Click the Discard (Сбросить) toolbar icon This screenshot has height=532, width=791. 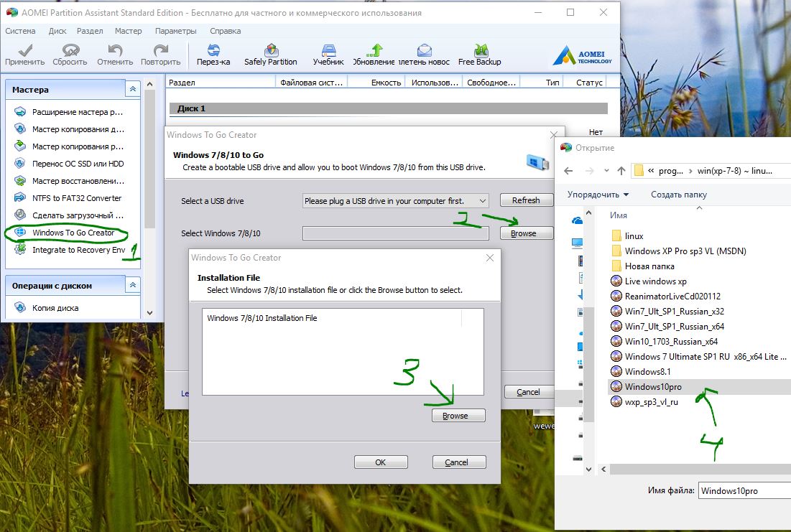70,50
